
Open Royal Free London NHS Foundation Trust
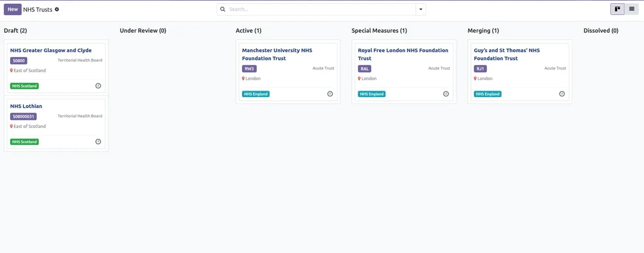pyautogui.click(x=403, y=54)
